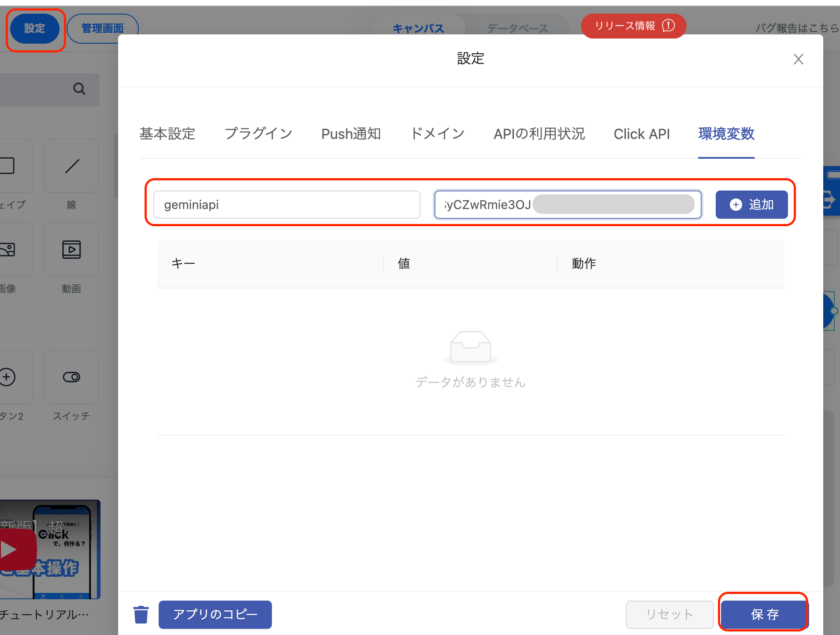Switch to the プラグイン tab

click(258, 134)
